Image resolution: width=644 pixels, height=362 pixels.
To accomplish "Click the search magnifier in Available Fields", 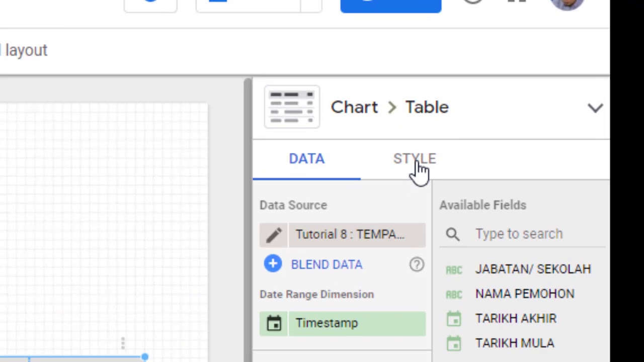I will click(452, 234).
